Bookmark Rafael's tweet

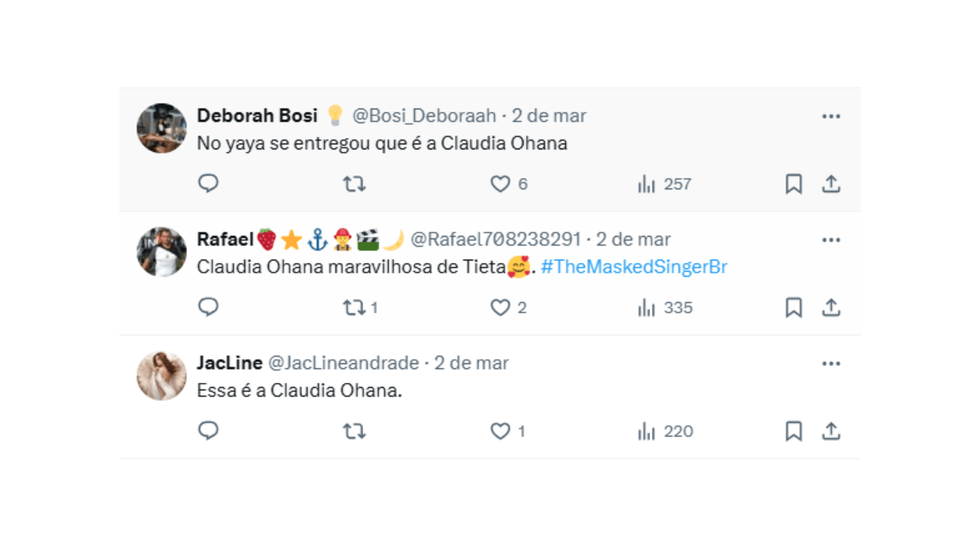pos(792,308)
